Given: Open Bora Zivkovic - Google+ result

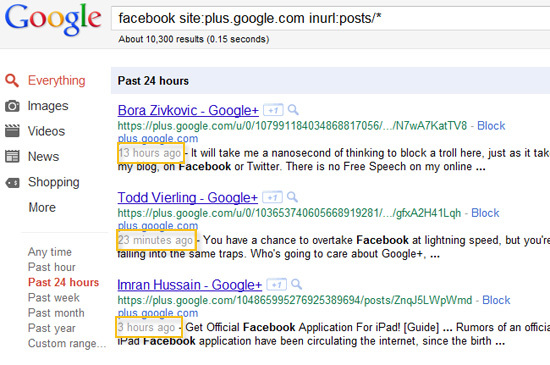Looking at the screenshot, I should point(188,110).
